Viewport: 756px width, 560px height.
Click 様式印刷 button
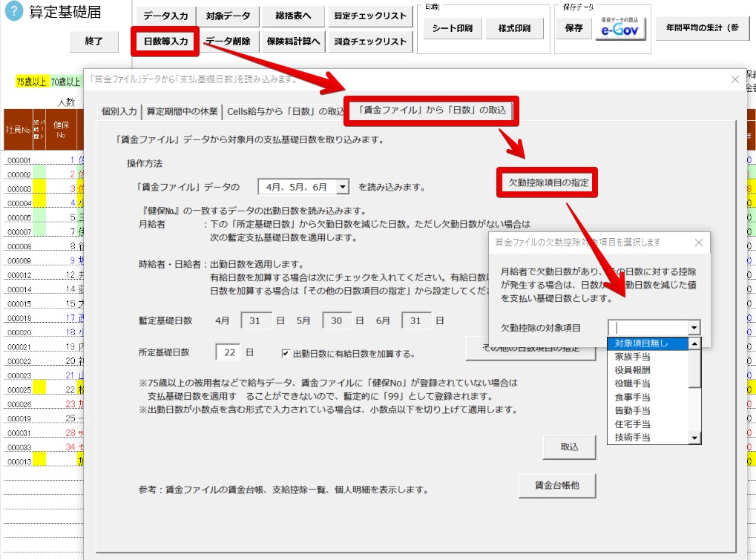tap(514, 28)
